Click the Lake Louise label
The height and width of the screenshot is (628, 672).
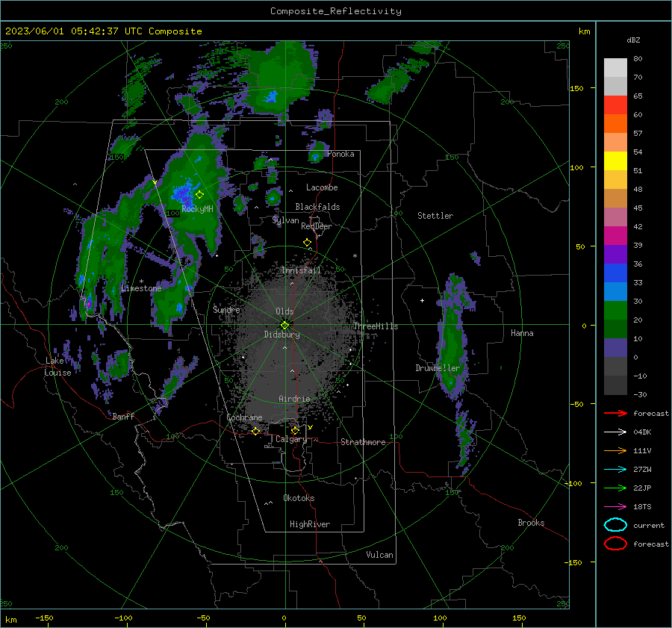coord(57,367)
